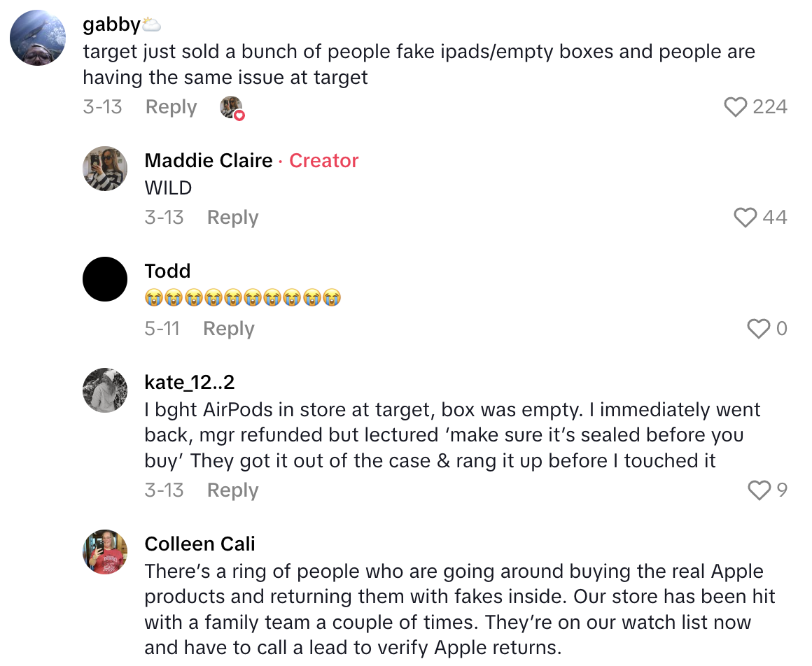Open Maddie Claire's username link

208,160
